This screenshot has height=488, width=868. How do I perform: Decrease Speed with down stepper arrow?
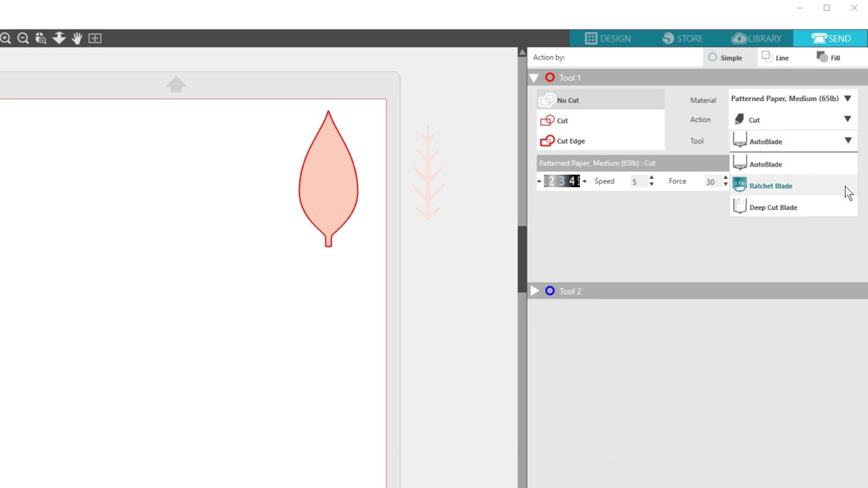pyautogui.click(x=652, y=184)
